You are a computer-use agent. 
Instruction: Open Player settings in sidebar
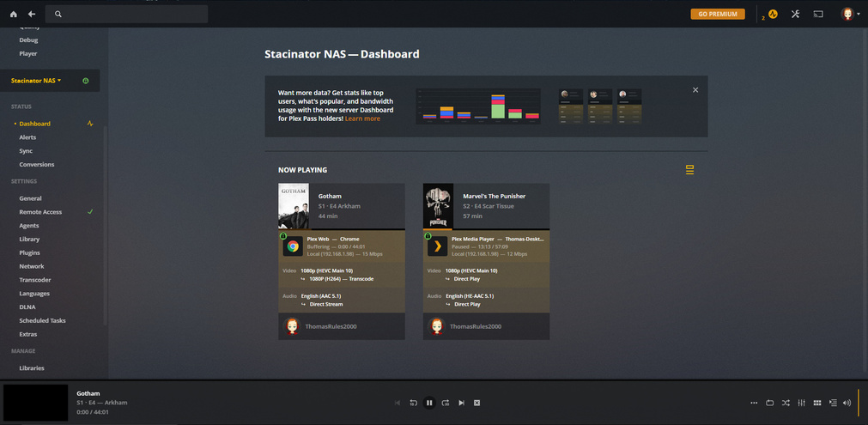tap(28, 54)
